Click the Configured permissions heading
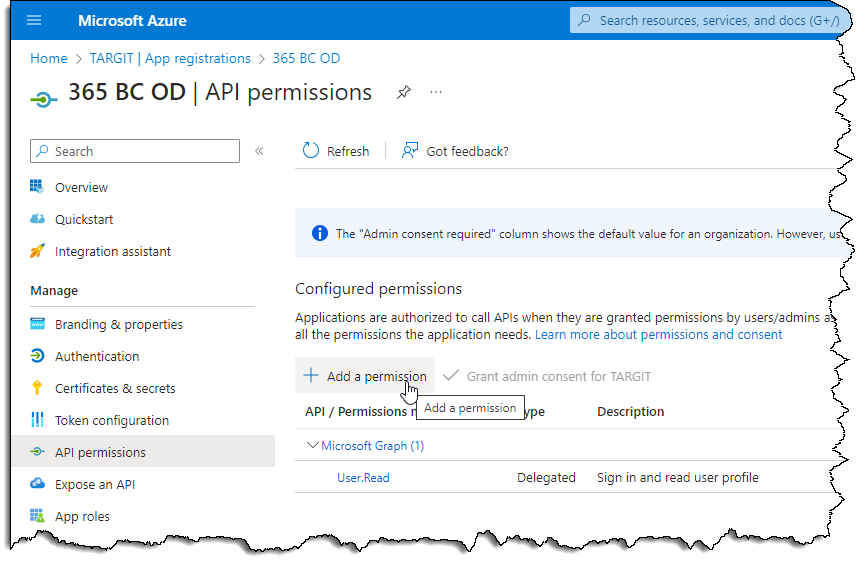The image size is (861, 570). pyautogui.click(x=378, y=289)
